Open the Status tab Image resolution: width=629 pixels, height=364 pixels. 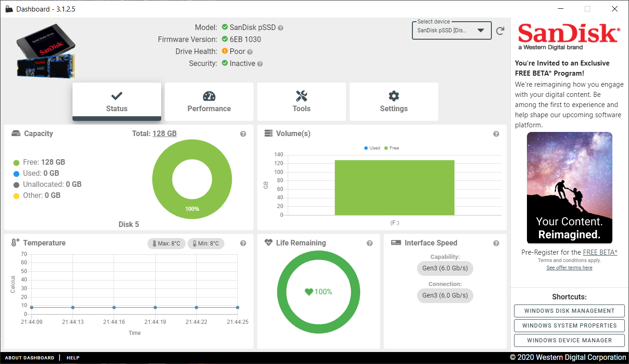pyautogui.click(x=117, y=101)
